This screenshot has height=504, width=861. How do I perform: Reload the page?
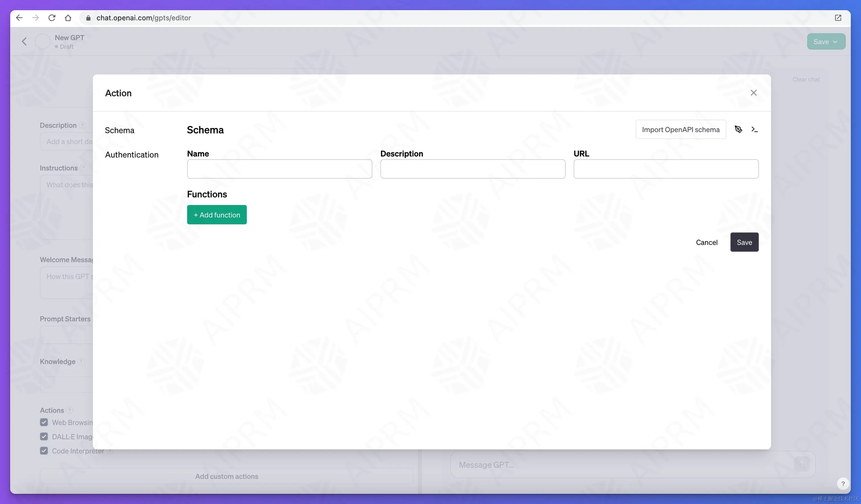(52, 18)
